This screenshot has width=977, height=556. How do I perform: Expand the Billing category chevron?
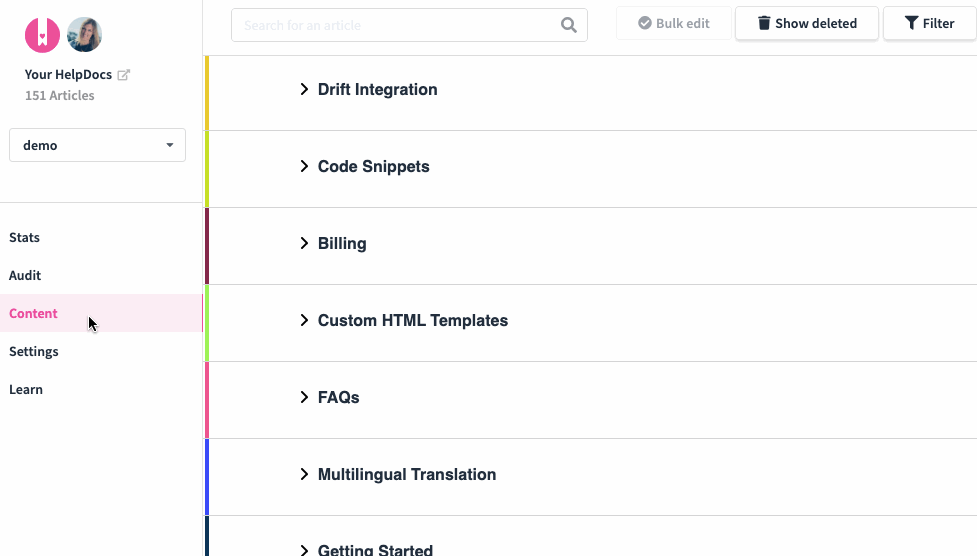click(x=304, y=243)
